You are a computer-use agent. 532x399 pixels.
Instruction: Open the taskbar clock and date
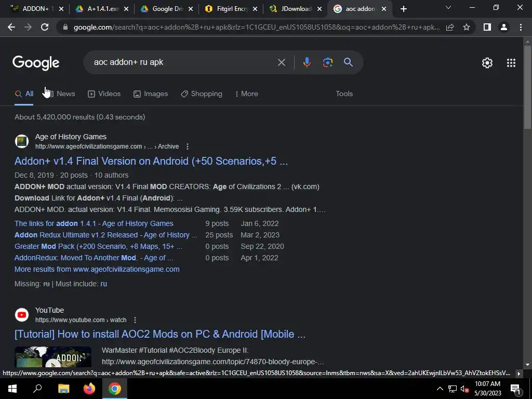pyautogui.click(x=487, y=389)
